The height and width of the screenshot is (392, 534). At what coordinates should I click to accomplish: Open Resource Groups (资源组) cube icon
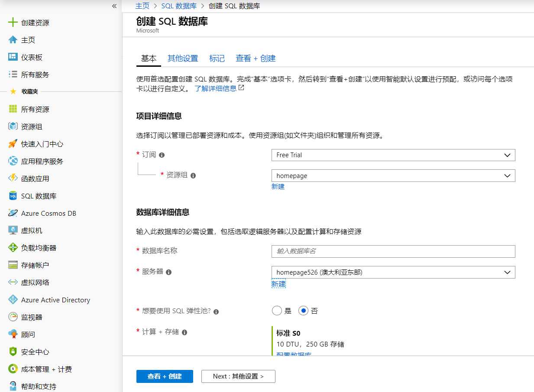[x=13, y=126]
